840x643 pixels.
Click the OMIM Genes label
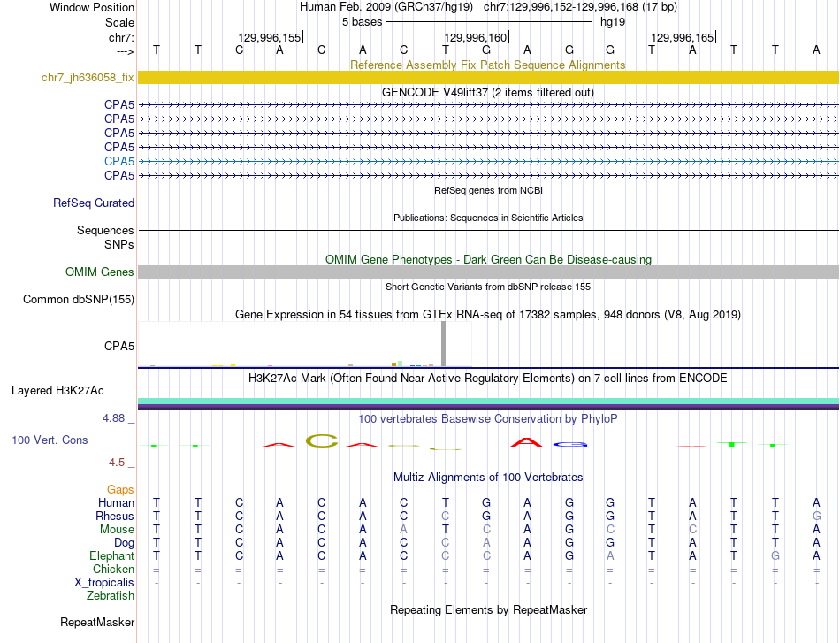pyautogui.click(x=99, y=272)
